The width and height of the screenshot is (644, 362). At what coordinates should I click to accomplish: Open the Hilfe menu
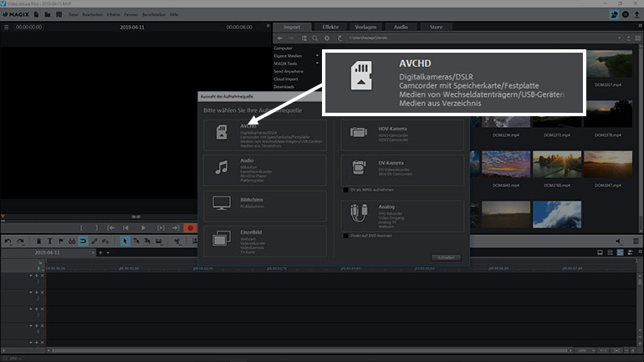(x=174, y=15)
